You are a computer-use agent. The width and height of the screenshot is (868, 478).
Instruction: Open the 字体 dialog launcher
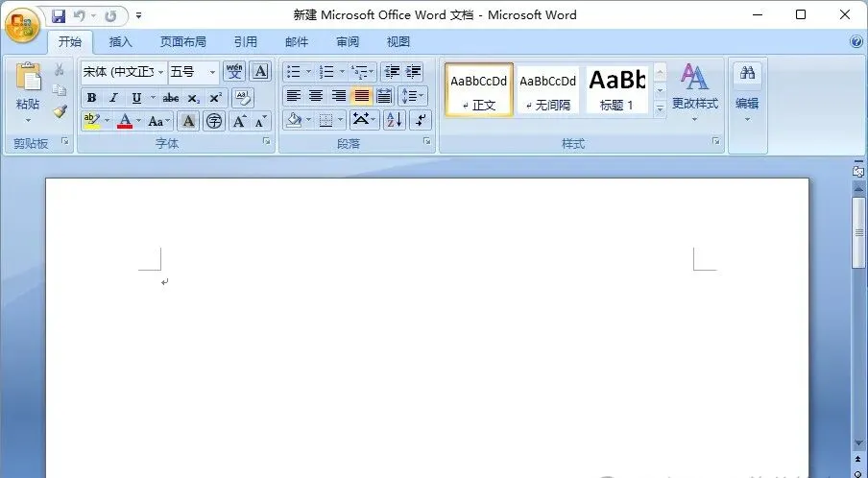[267, 142]
